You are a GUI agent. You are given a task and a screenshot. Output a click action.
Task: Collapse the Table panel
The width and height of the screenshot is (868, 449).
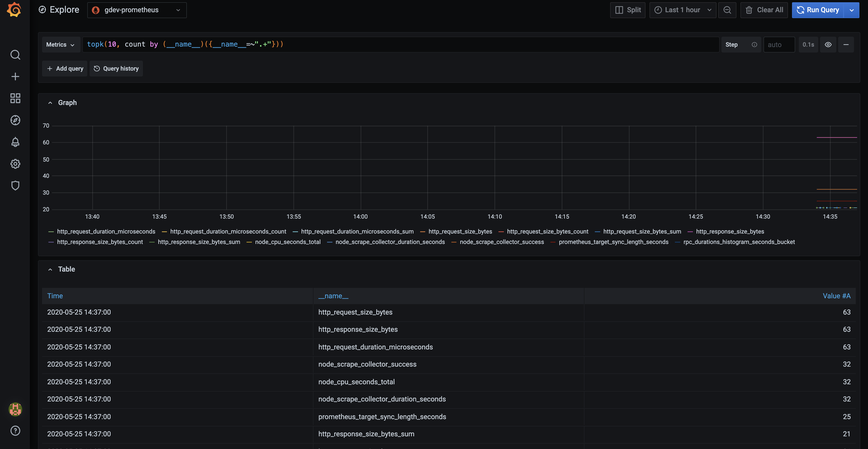click(50, 269)
